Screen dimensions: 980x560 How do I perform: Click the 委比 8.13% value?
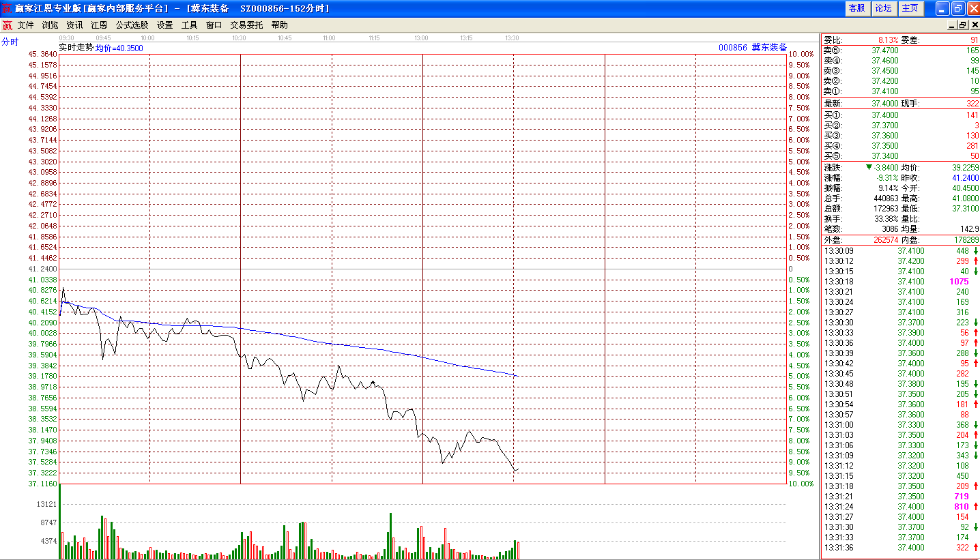click(888, 40)
